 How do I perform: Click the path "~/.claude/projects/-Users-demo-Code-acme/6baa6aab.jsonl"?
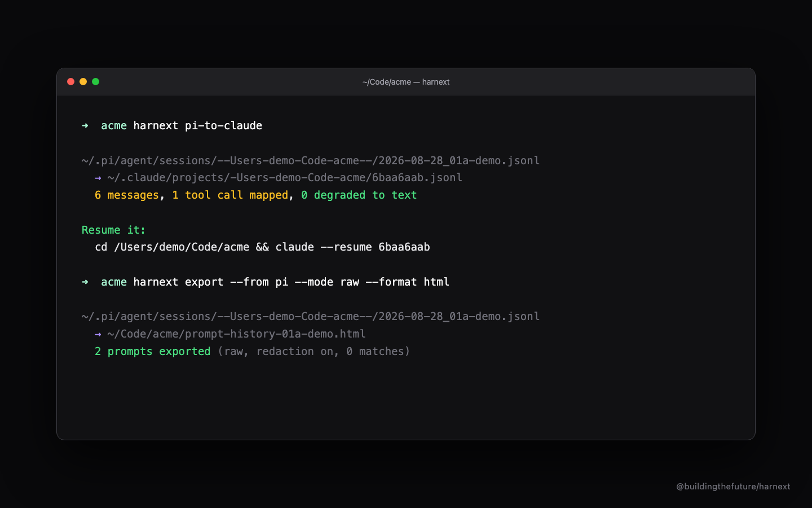click(x=285, y=178)
